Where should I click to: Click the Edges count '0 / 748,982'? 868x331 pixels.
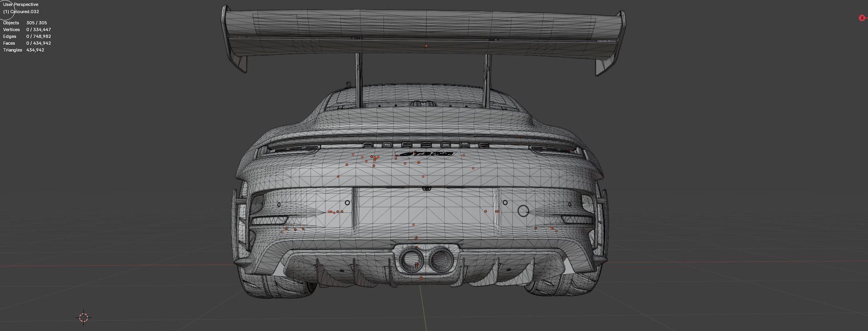pyautogui.click(x=39, y=36)
